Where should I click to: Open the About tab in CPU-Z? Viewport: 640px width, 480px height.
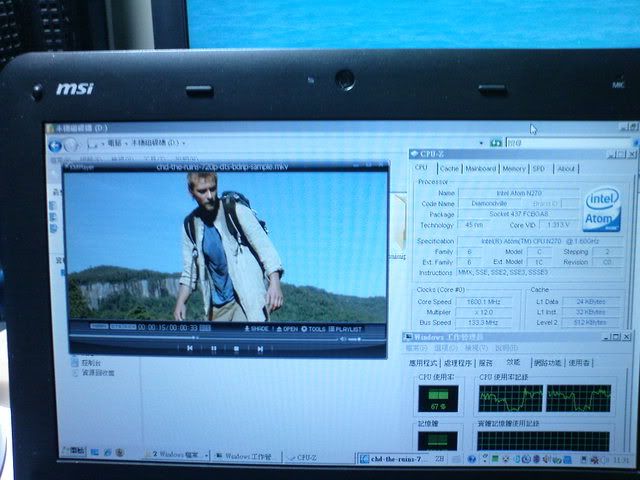[566, 168]
